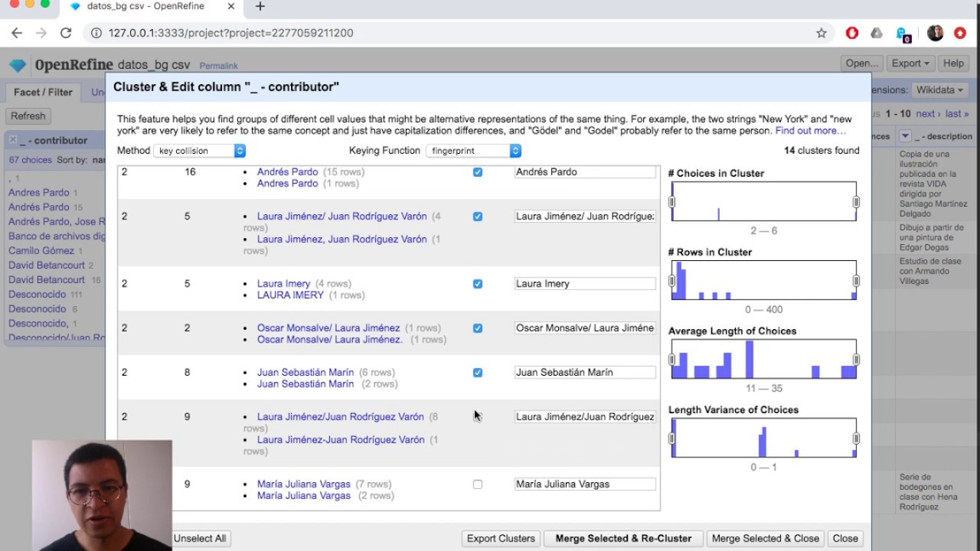Screen dimensions: 980x551
Task: Select Desconocido 111 in contributor facet
Action: [x=37, y=295]
